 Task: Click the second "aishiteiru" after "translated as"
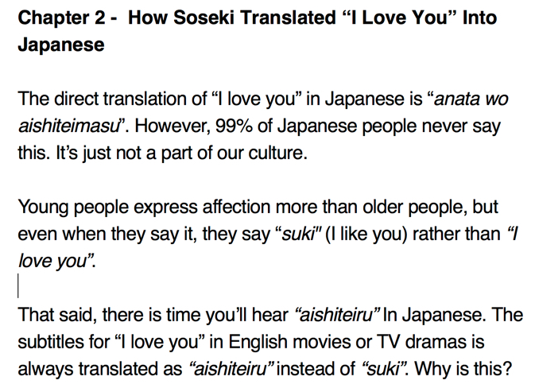[x=230, y=369]
